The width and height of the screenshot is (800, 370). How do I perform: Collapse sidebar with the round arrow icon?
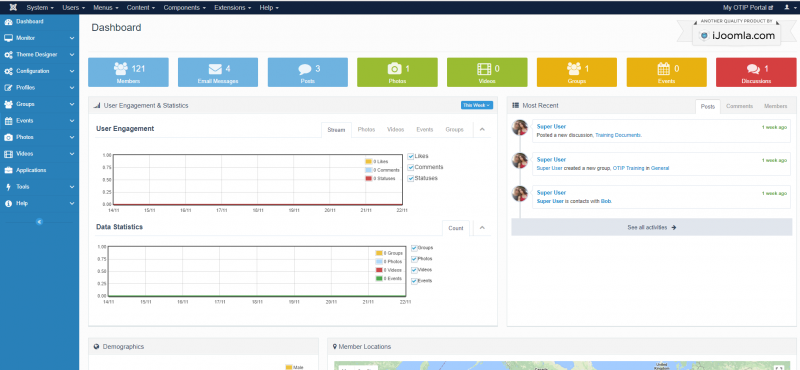(39, 221)
